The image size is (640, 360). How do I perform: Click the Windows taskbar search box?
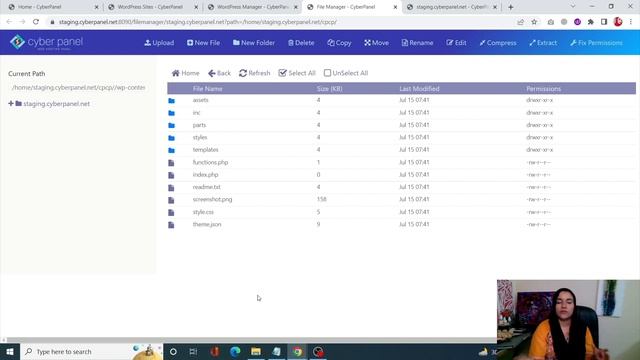[x=92, y=351]
